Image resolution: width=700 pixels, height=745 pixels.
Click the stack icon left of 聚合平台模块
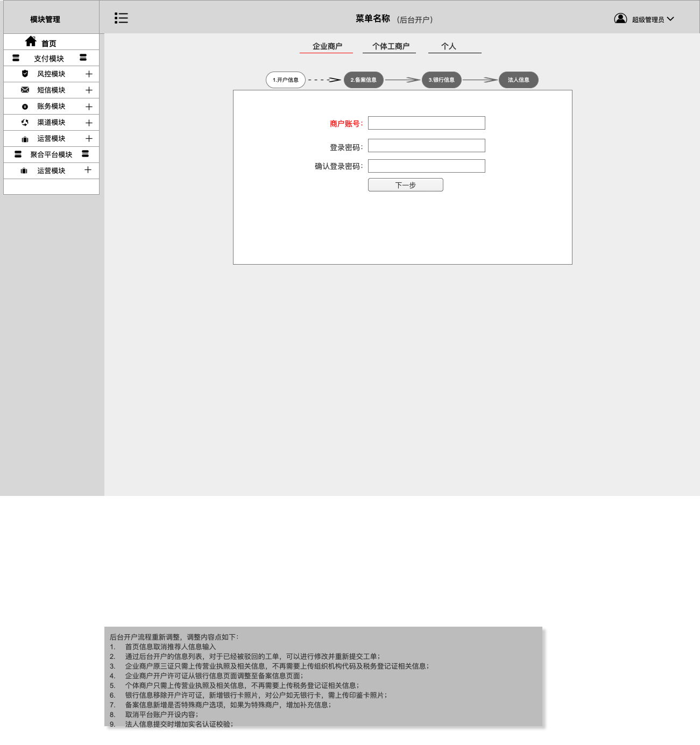[18, 154]
